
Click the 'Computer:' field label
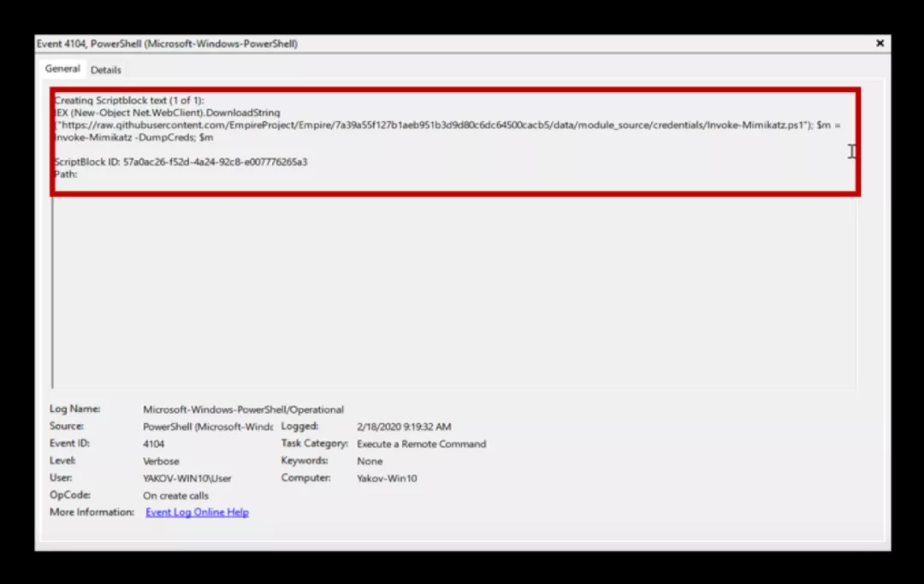tap(305, 477)
